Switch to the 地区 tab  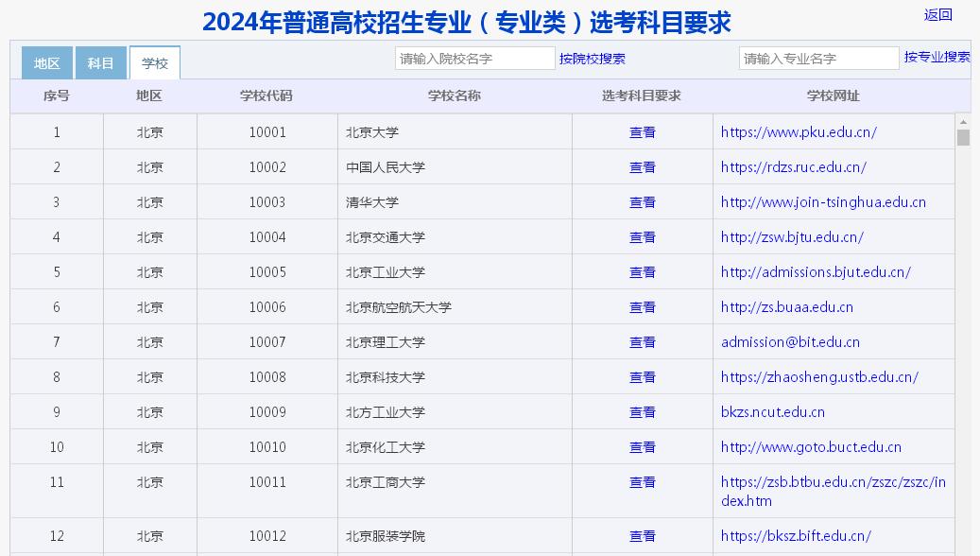coord(47,63)
